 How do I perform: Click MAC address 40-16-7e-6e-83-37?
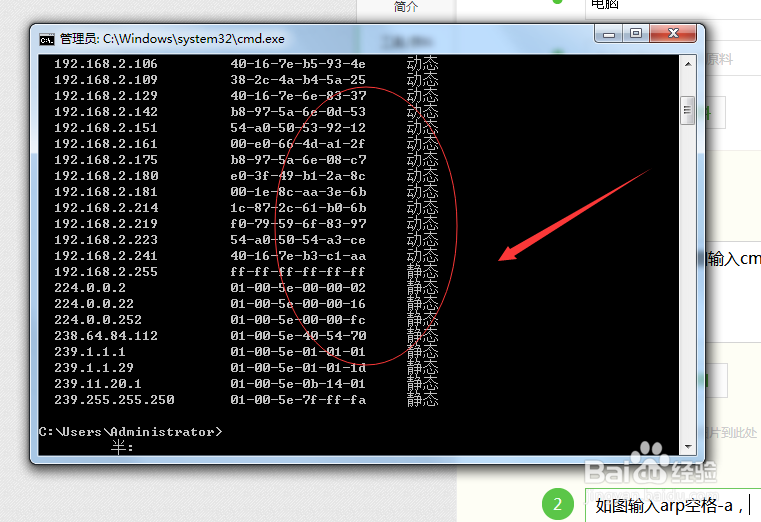[298, 96]
